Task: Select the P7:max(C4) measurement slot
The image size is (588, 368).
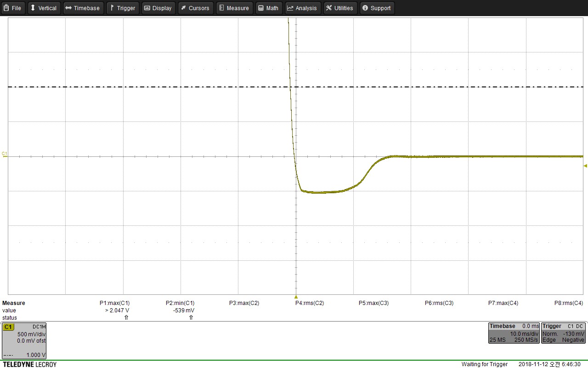Action: point(503,303)
